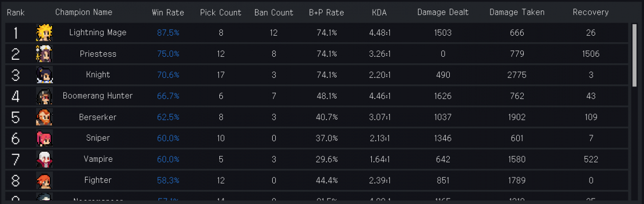This screenshot has height=204, width=644.
Task: Click the Berserker champion portrait icon
Action: 44,117
